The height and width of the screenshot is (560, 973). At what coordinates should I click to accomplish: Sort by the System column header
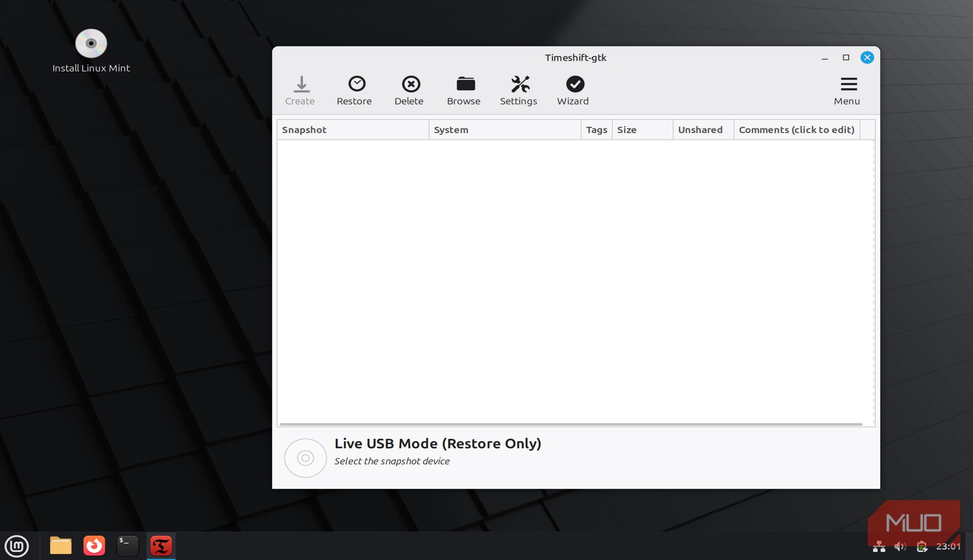(x=505, y=130)
